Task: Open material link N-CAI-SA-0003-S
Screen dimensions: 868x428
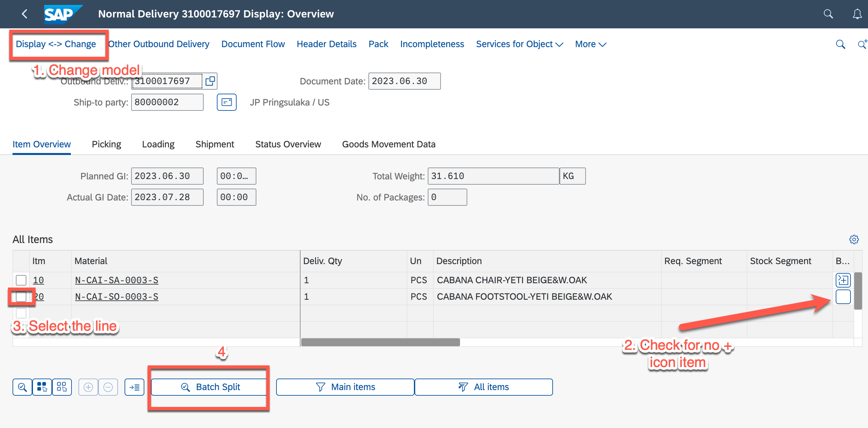Action: 117,280
